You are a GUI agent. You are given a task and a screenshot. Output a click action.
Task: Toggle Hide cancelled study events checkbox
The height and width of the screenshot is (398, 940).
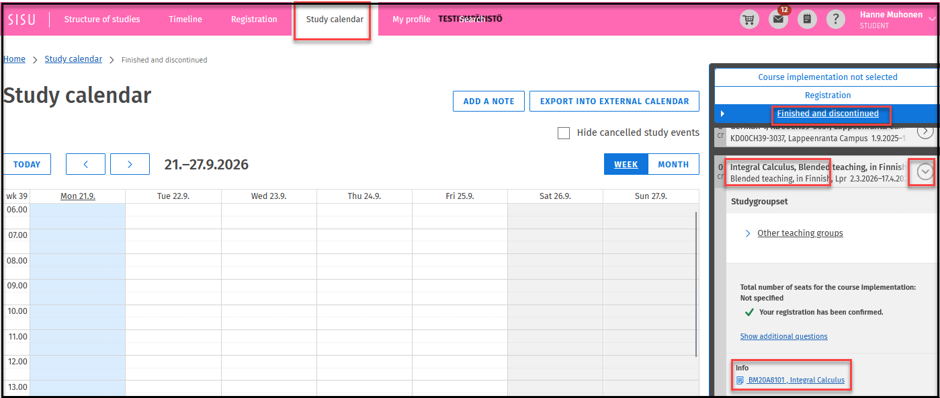point(564,133)
